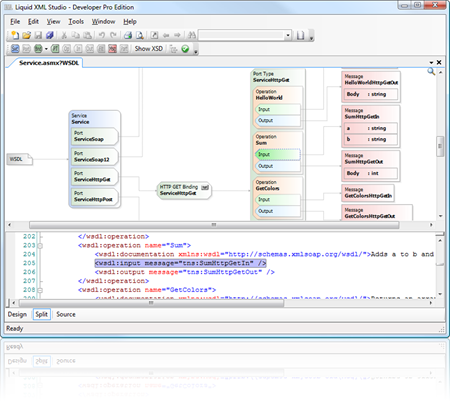Viewport: 450px width, 419px height.
Task: Click the Save All icon
Action: pyautogui.click(x=50, y=35)
